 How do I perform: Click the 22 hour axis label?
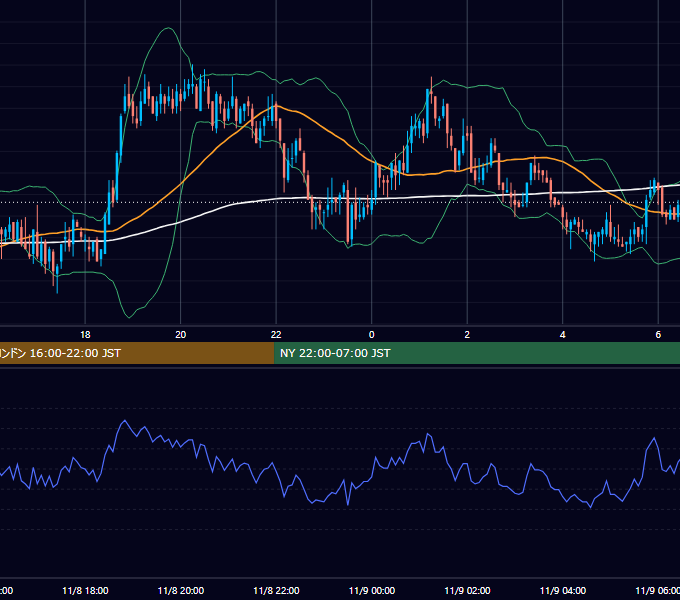[x=276, y=335]
